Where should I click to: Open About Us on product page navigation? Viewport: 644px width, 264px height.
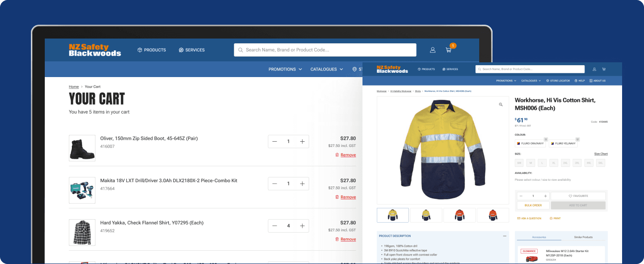tap(598, 81)
